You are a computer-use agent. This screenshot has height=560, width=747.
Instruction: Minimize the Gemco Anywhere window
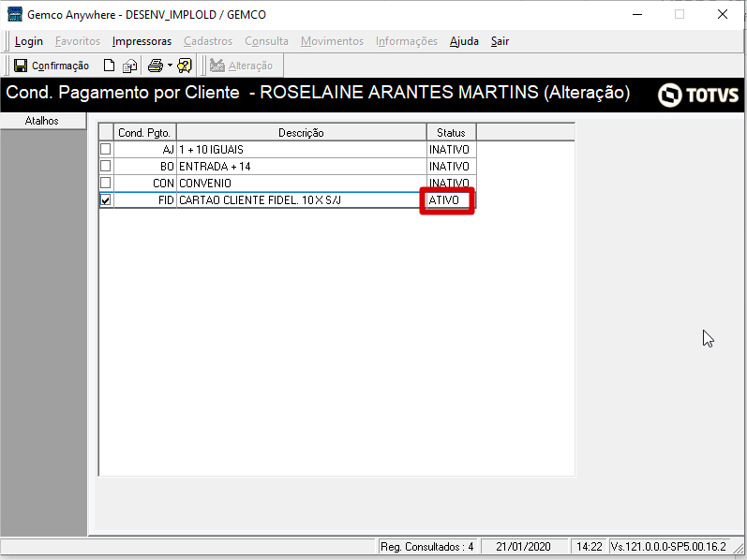637,14
